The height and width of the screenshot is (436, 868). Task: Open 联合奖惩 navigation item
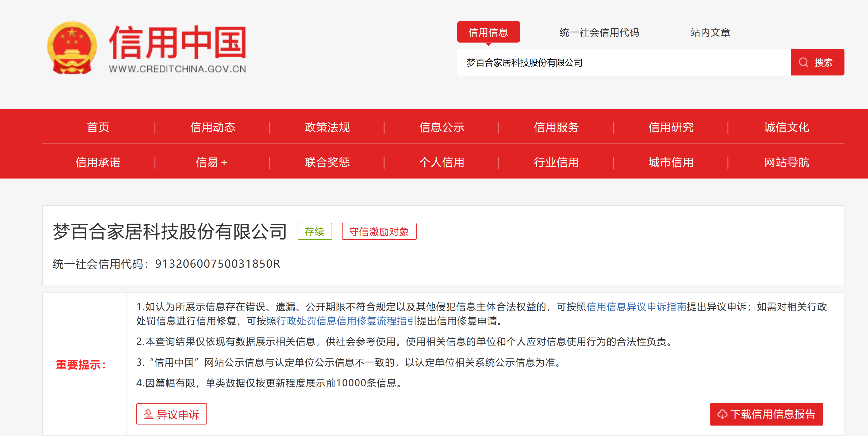327,162
